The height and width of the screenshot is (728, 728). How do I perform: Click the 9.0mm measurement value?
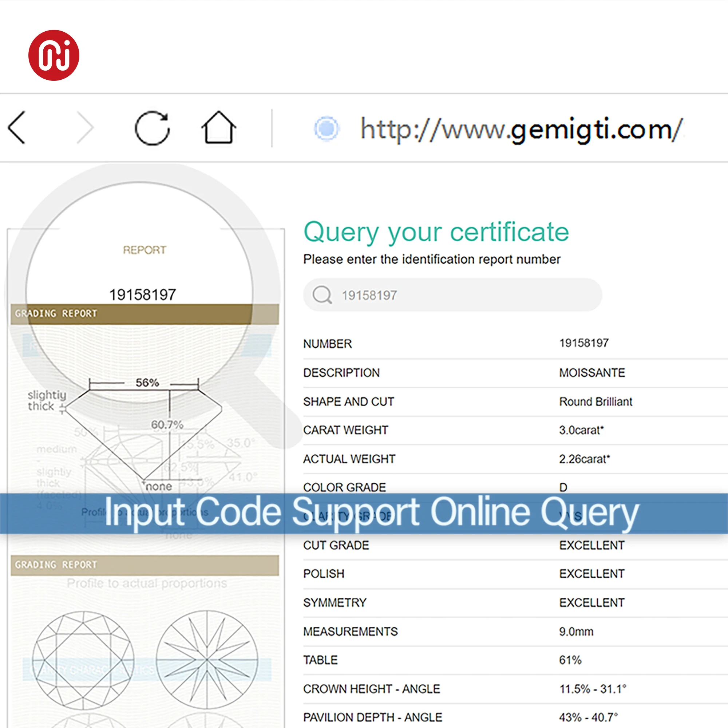coord(576,632)
